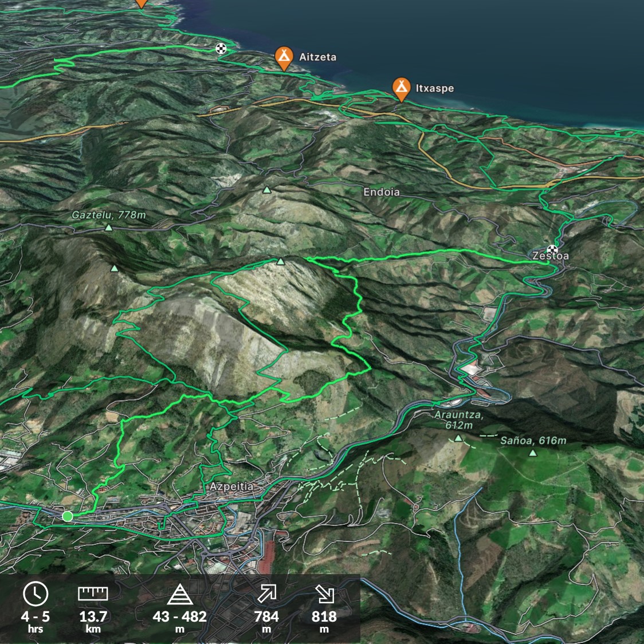Click the clock duration icon
644x644 pixels.
pos(36,594)
